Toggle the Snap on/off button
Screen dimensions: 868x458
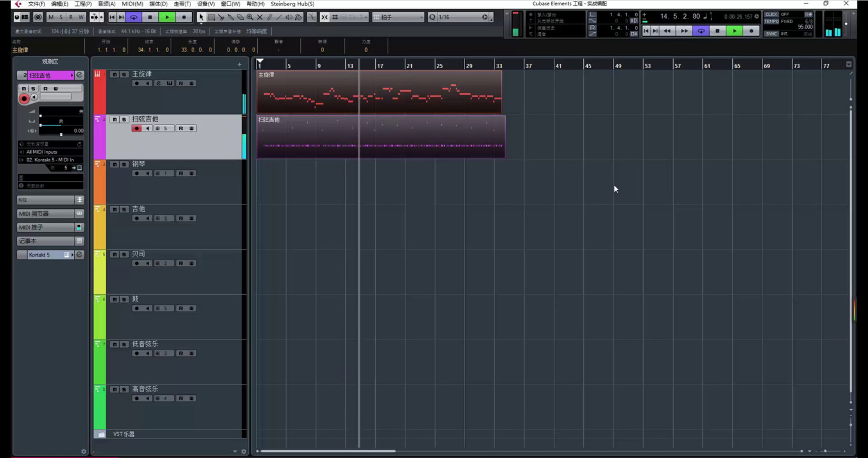(x=325, y=17)
